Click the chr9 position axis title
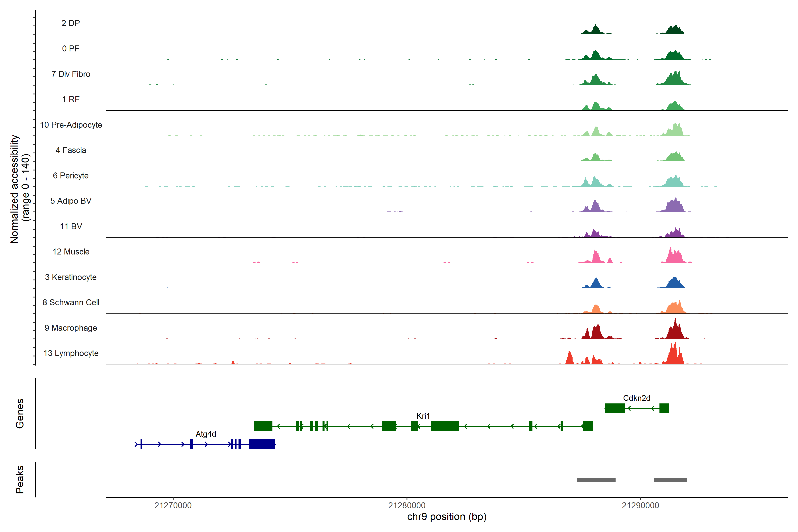This screenshot has height=532, width=798. 446,517
